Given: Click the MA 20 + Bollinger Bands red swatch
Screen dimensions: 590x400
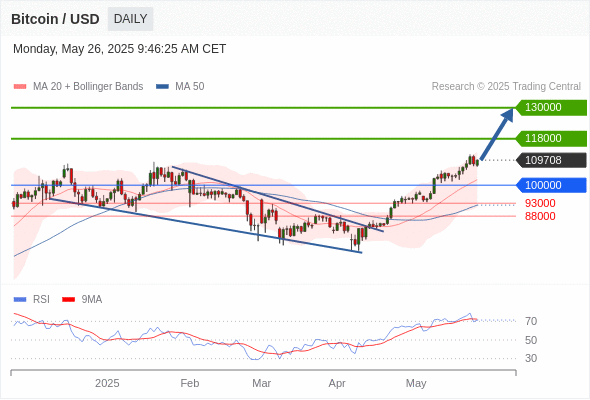Looking at the screenshot, I should [x=20, y=87].
